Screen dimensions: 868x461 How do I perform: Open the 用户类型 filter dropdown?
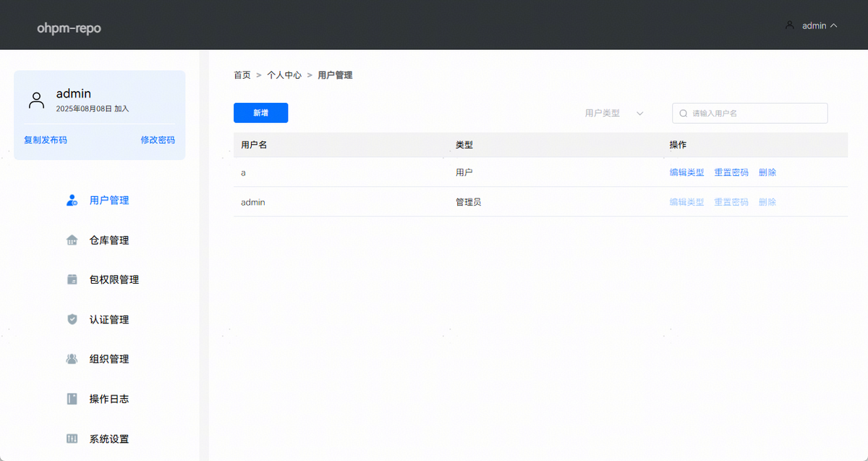pos(613,114)
